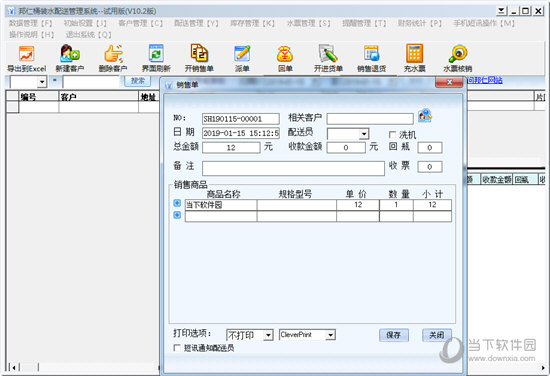
Task: Click the 回瓶 column header in main window
Action: pyautogui.click(x=525, y=180)
